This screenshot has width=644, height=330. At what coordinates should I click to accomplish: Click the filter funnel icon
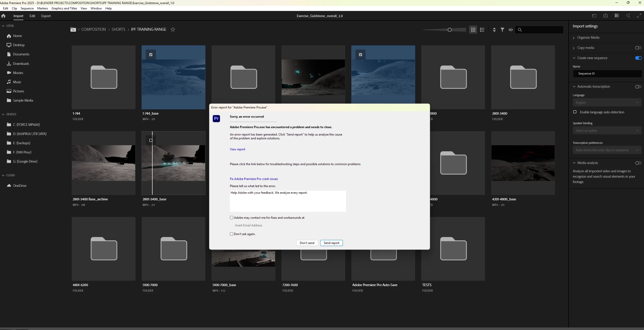(x=502, y=30)
